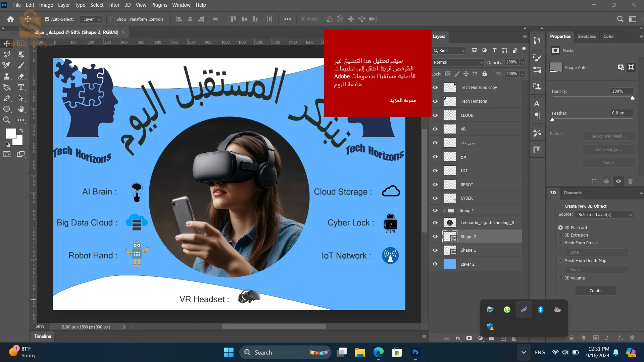Screen dimensions: 644x362
Task: Delete the selected layer via trash icon
Action: pos(514,338)
